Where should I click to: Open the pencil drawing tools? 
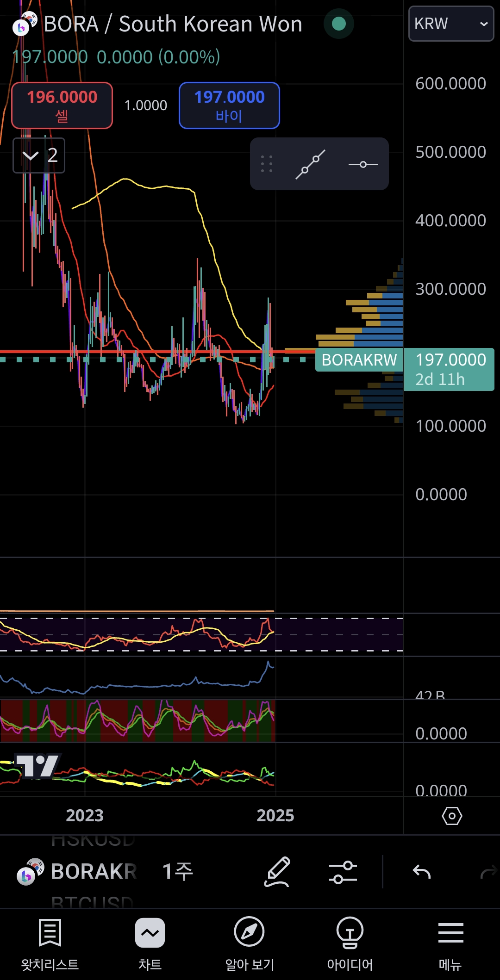click(x=277, y=872)
